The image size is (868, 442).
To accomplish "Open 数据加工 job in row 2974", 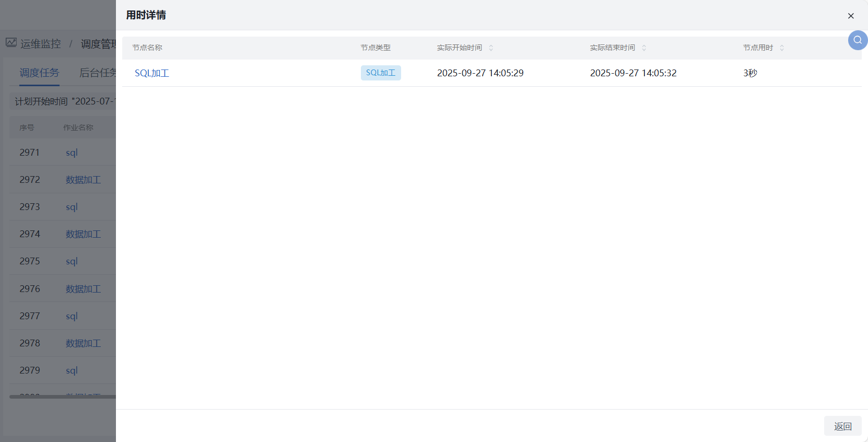I will tap(83, 234).
